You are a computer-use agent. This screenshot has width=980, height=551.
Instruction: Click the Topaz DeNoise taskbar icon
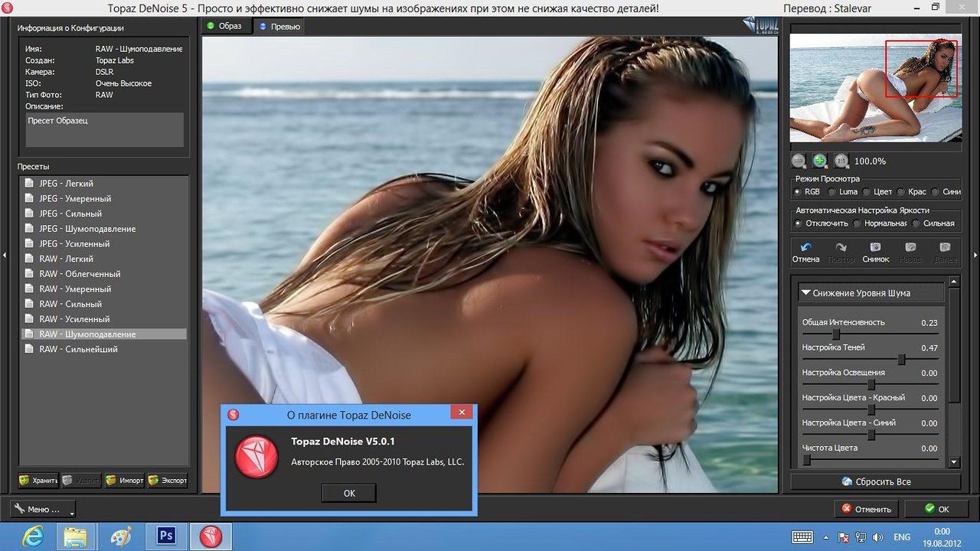pyautogui.click(x=211, y=536)
